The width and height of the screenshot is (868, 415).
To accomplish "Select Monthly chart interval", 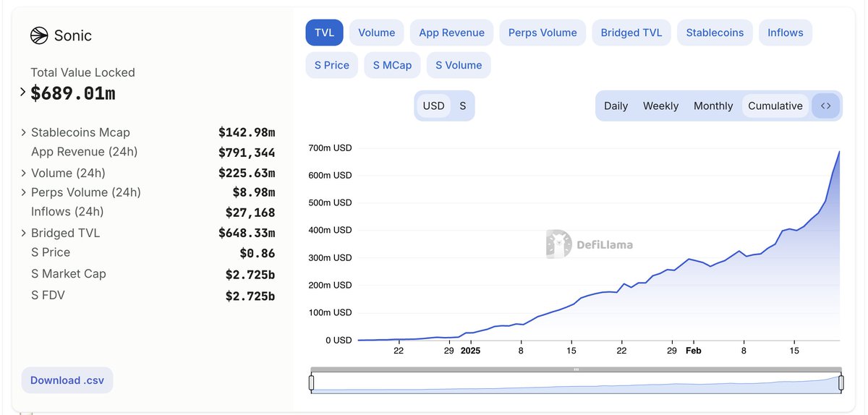I will pos(713,106).
